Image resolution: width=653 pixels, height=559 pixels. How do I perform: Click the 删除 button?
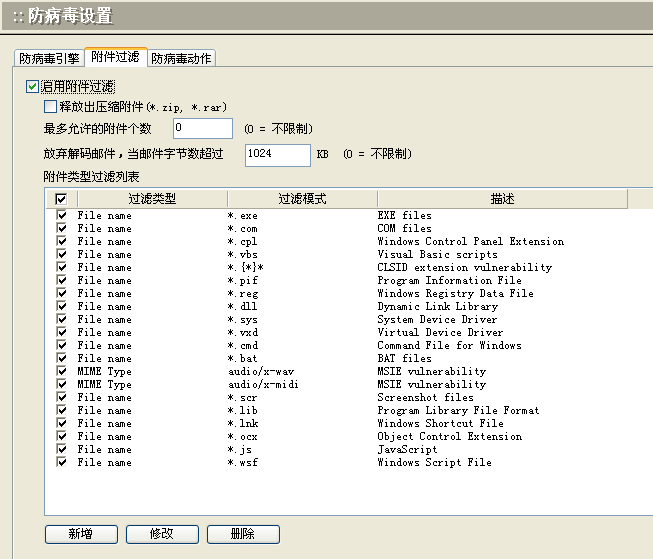243,534
